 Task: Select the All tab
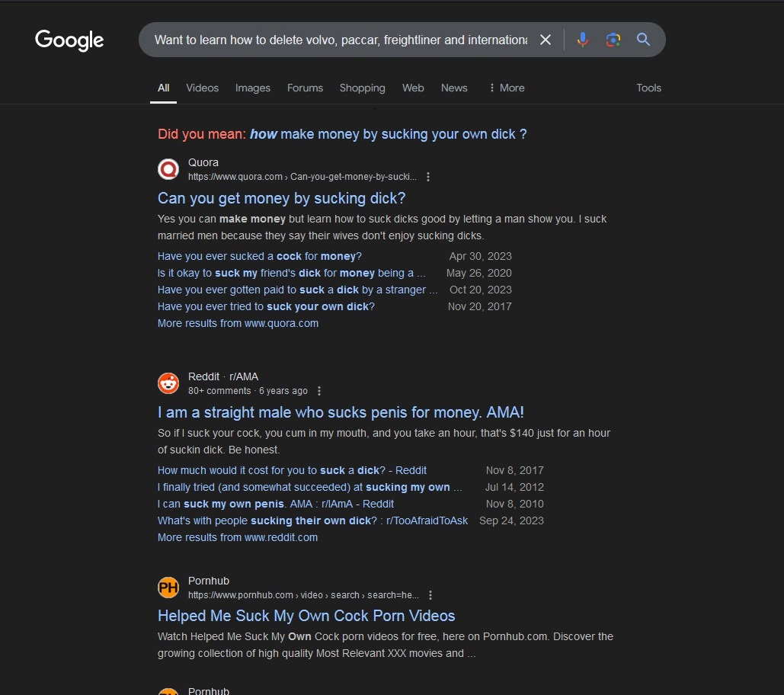pos(164,88)
